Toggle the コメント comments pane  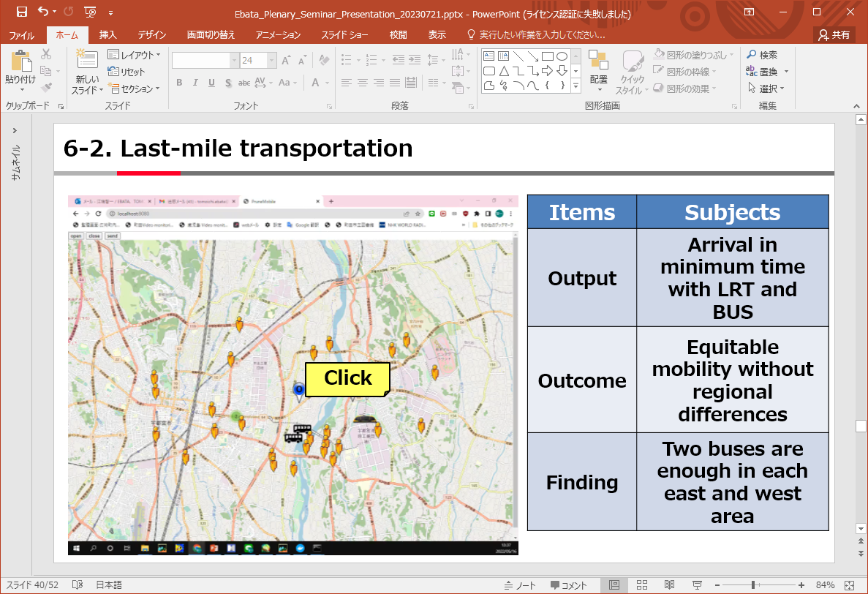569,585
